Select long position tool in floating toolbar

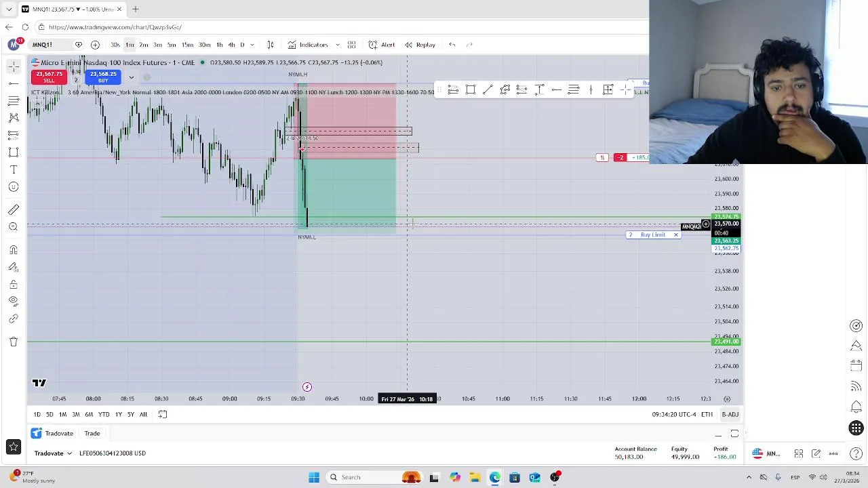click(x=453, y=89)
